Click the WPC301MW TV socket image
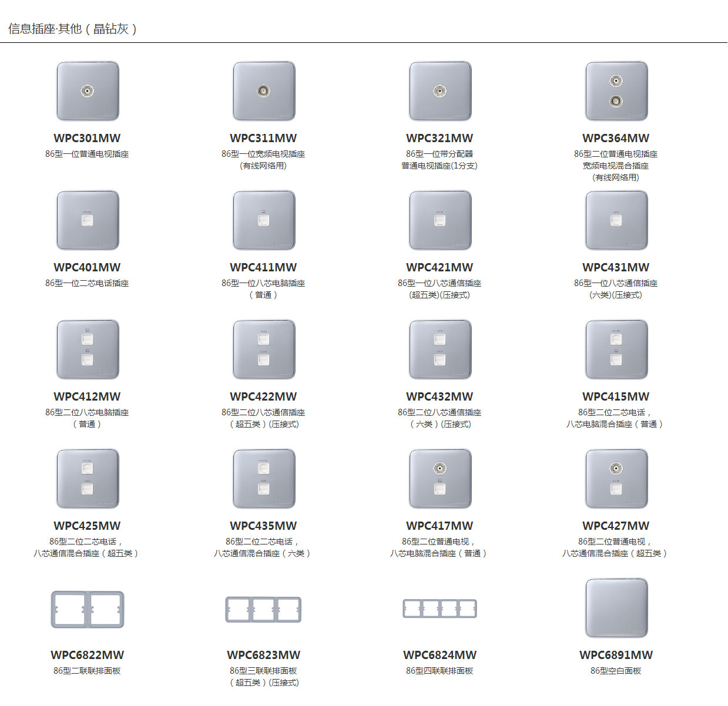Screen dimensions: 728x706 click(x=88, y=92)
